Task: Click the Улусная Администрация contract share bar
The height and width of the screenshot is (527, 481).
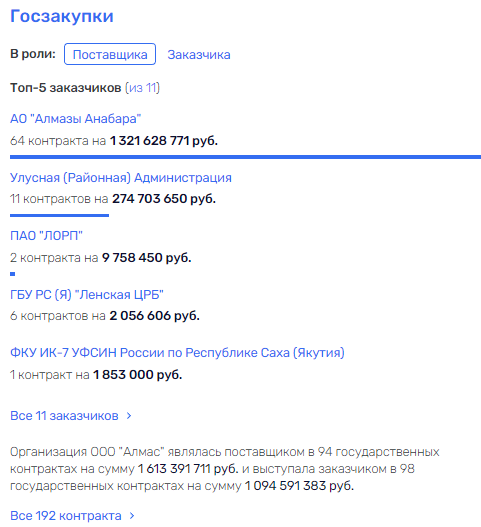Action: (x=59, y=215)
